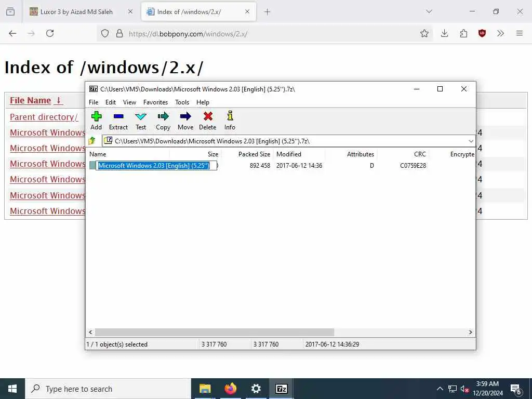Click the network tray icon
Image resolution: width=532 pixels, height=399 pixels.
pos(453,389)
